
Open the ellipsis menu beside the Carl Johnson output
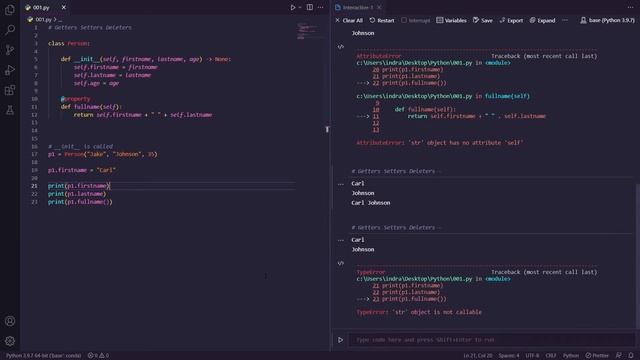point(341,184)
